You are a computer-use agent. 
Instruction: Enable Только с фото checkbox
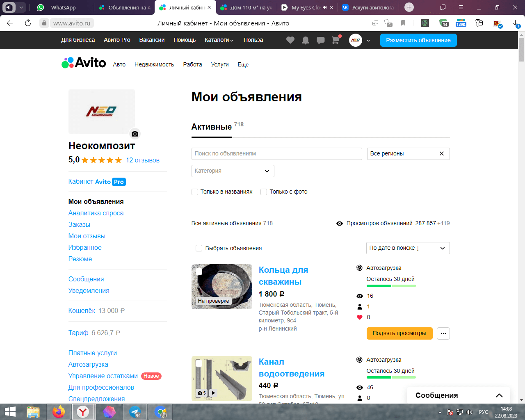264,192
